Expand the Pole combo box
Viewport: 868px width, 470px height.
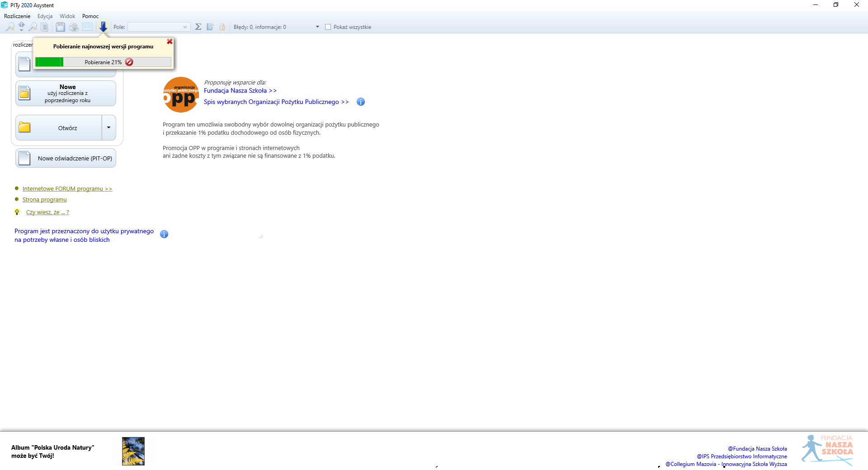pos(185,27)
